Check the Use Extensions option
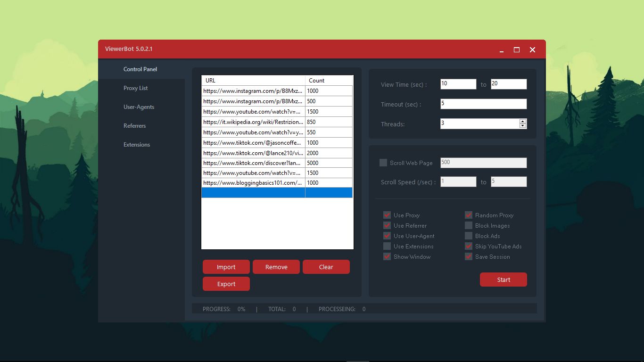This screenshot has height=362, width=644. pos(387,247)
